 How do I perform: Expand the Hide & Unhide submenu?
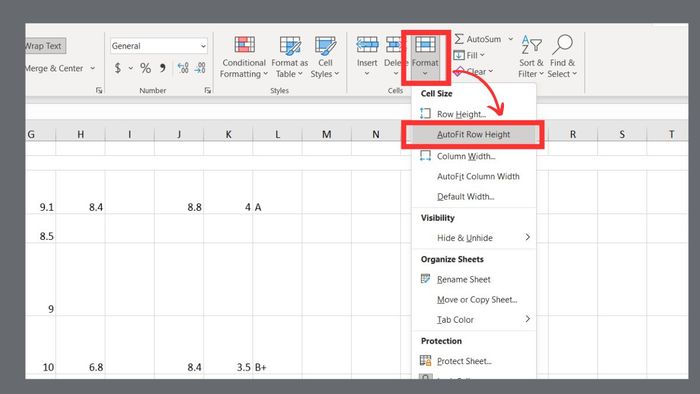(474, 238)
